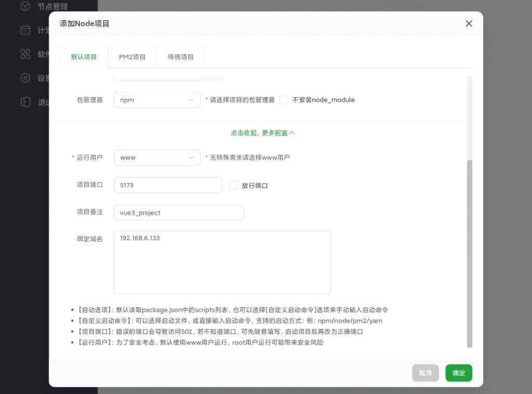
Task: Switch to the 传统项目 tab
Action: 180,57
